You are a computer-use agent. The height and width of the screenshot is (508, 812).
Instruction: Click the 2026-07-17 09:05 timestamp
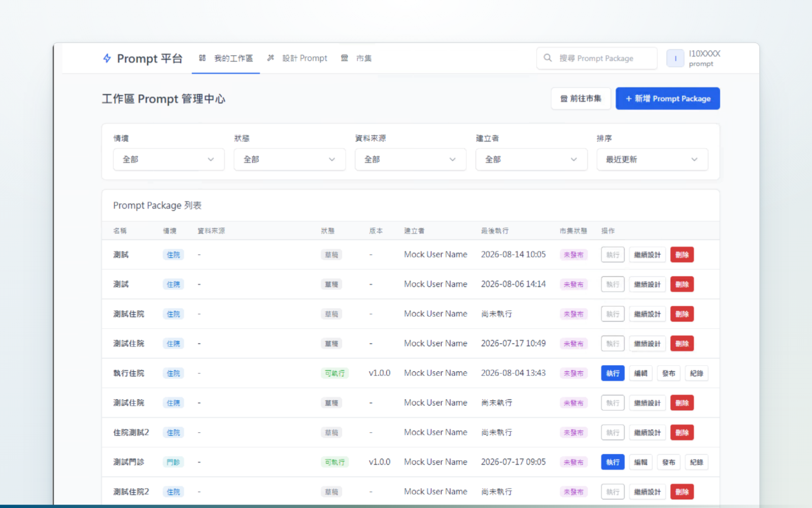pos(513,462)
